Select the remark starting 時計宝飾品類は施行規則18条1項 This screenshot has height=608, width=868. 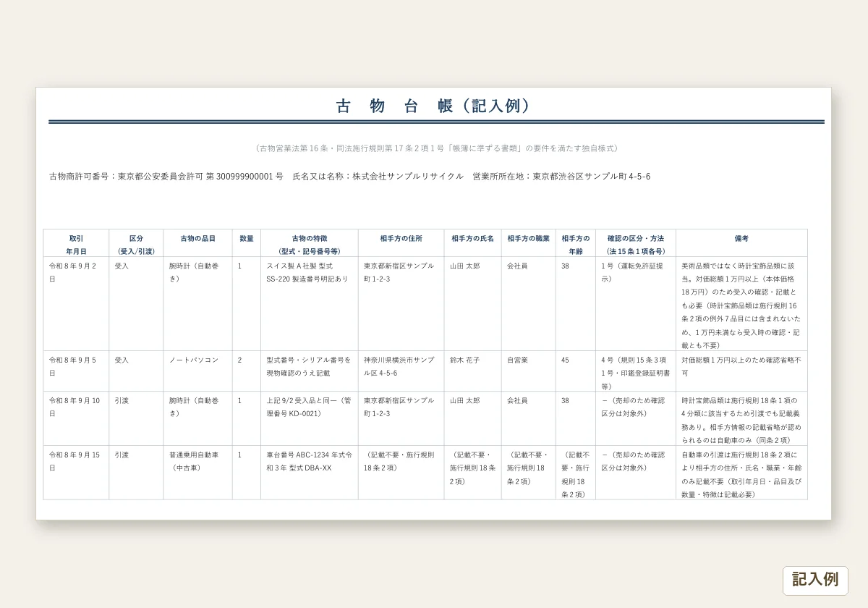click(x=741, y=418)
